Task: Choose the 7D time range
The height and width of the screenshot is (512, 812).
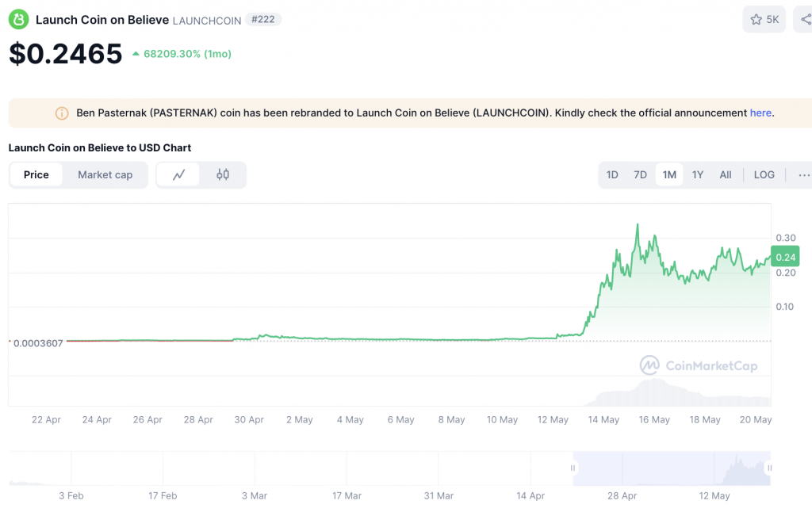Action: (640, 175)
